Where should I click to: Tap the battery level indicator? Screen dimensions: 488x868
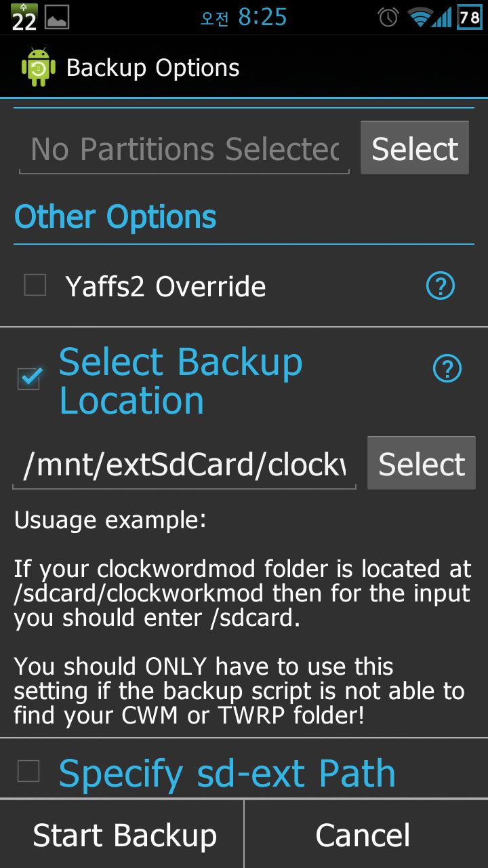point(470,17)
